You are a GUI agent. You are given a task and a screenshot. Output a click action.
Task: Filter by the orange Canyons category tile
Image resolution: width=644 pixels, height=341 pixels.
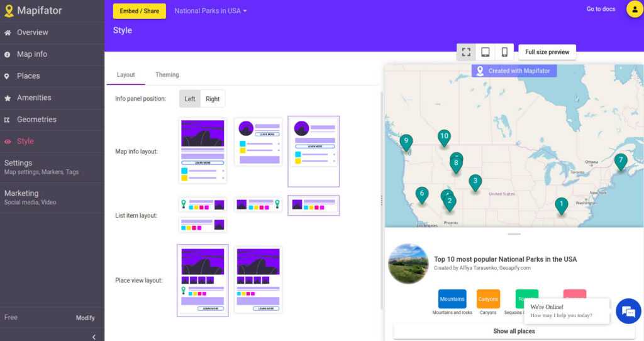click(488, 299)
